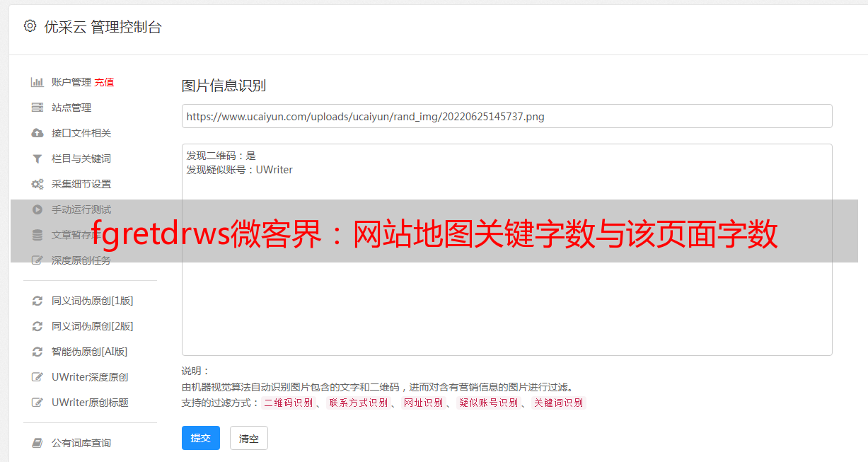Click the bar chart icon for 账户管理
The image size is (868, 462).
pos(37,82)
